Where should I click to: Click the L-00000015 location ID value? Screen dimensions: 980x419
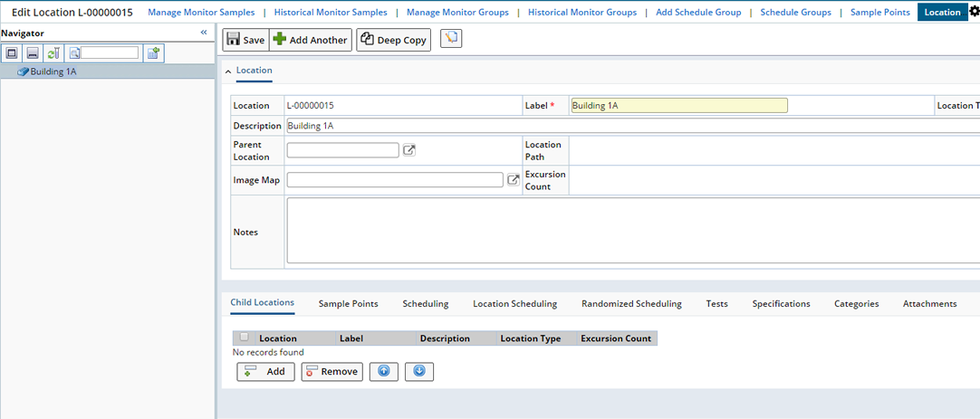[x=311, y=106]
